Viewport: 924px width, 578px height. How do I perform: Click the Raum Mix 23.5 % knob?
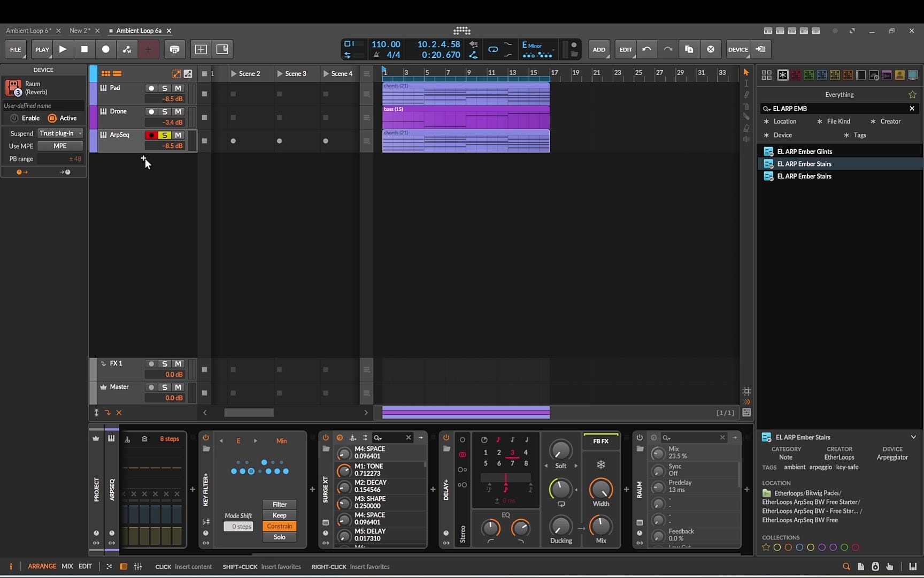click(x=658, y=453)
